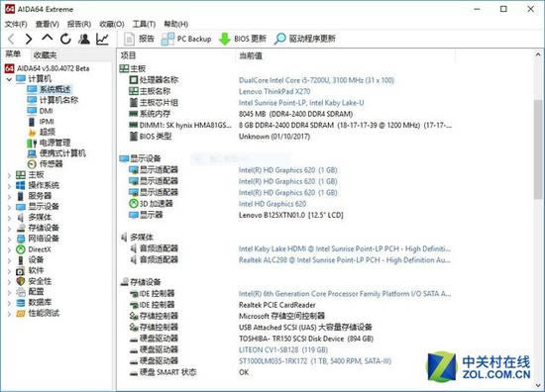Switch to the 菜单 tab
This screenshot has height=392, width=545.
point(13,54)
